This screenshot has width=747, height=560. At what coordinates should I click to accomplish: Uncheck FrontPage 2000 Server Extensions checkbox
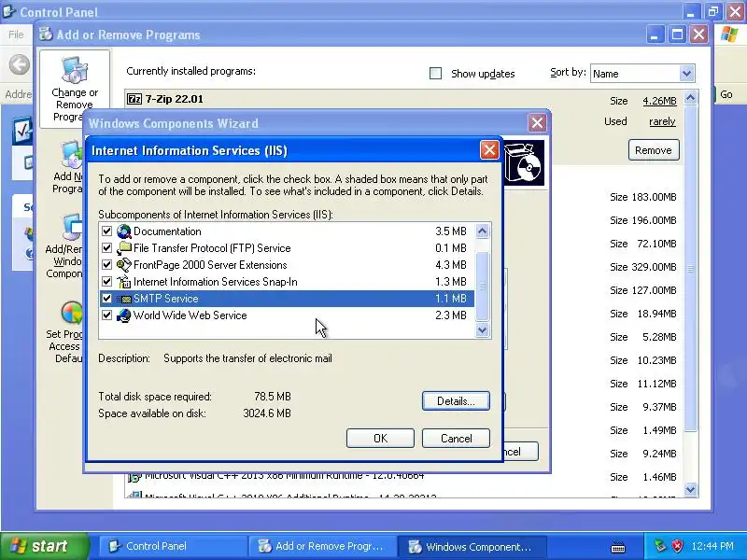click(106, 265)
